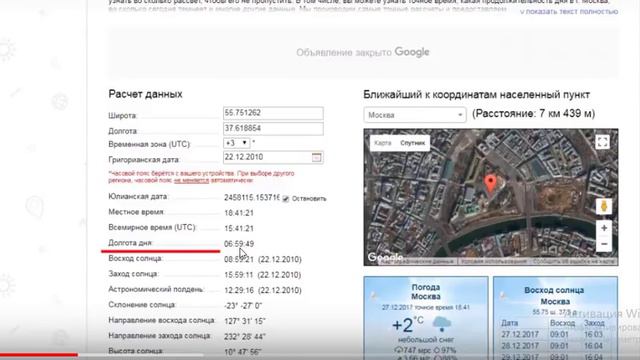Click the Google logo on the map

pyautogui.click(x=385, y=257)
